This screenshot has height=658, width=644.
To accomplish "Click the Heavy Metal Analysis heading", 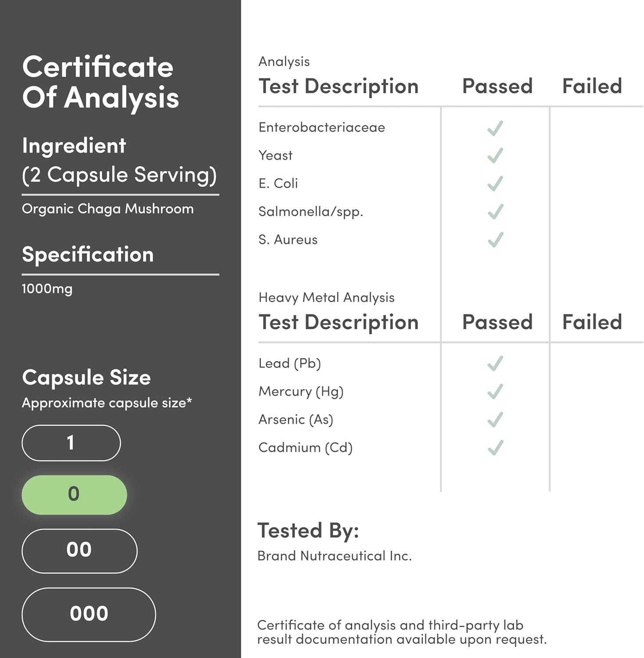I will tap(326, 297).
